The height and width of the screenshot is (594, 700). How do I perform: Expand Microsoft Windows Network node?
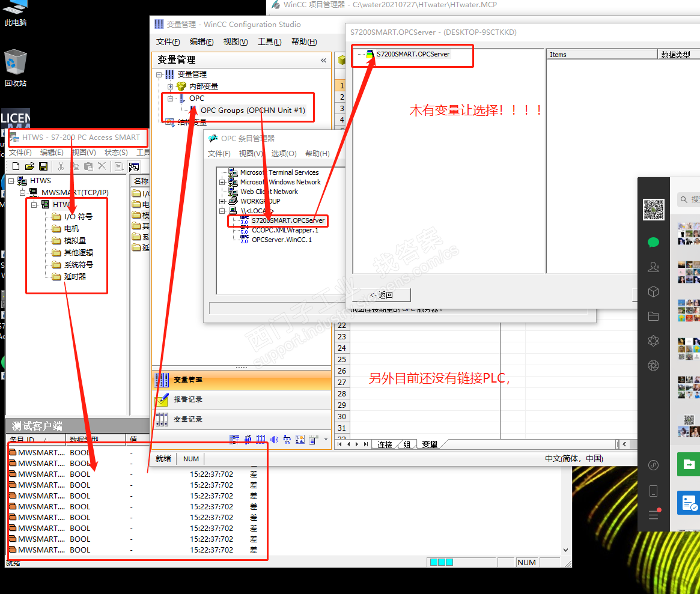(x=222, y=182)
